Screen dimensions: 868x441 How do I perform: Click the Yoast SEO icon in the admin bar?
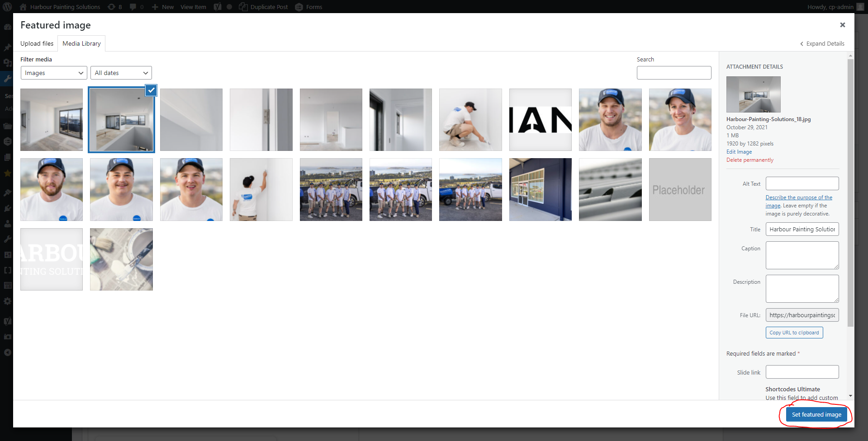[218, 7]
